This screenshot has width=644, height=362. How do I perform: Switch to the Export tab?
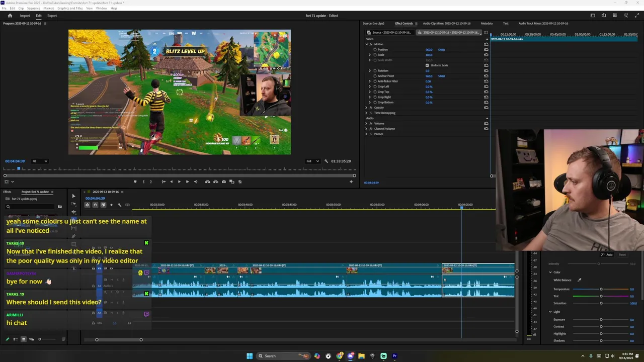pos(52,16)
